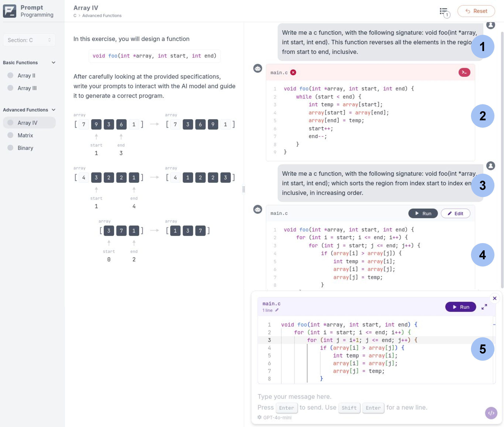Click the 'main.c' title in editor header
504x427 pixels.
point(271,303)
